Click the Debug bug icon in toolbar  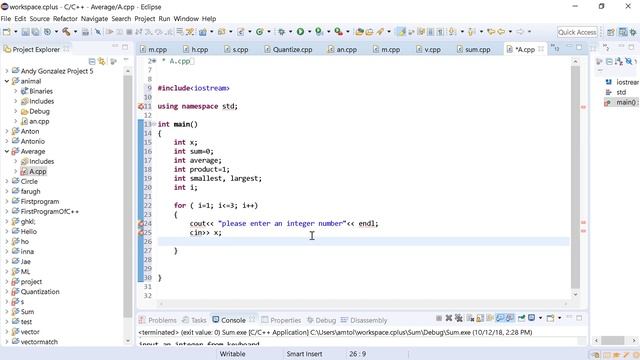click(281, 31)
